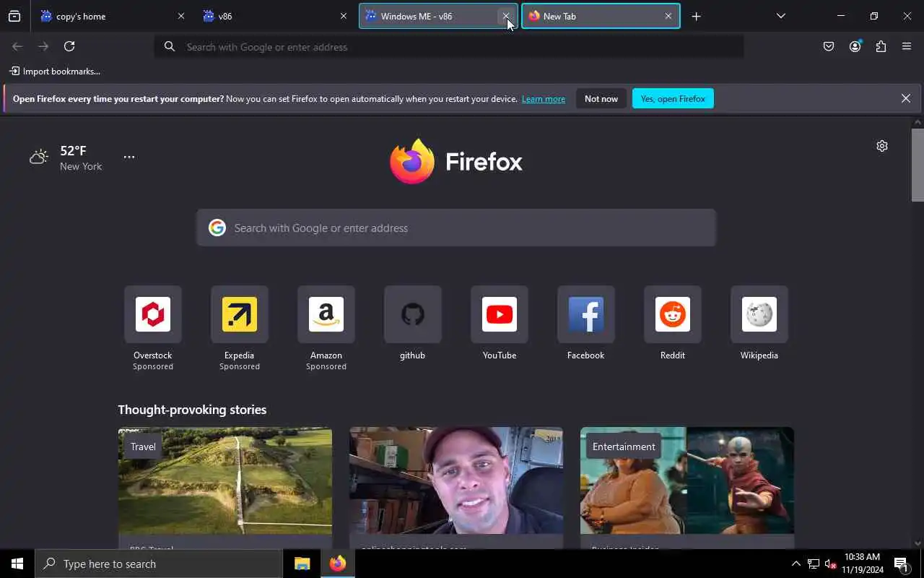This screenshot has width=924, height=578.
Task: Expand the list all tabs chevron
Action: [780, 16]
